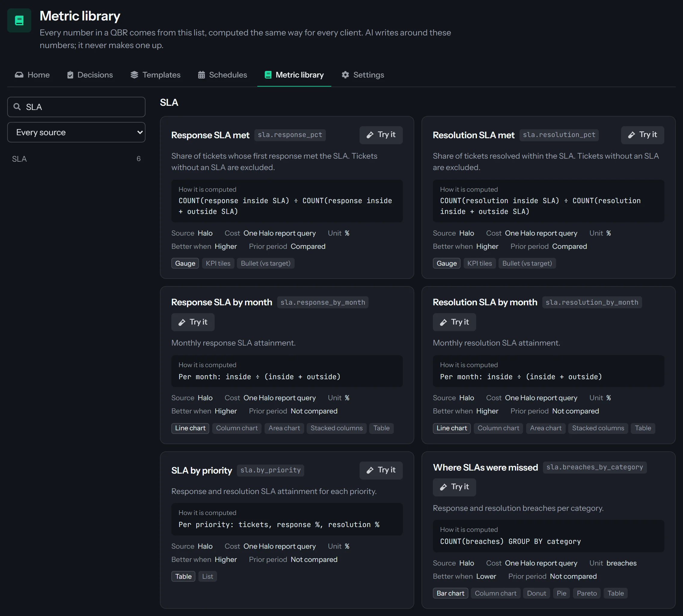Viewport: 683px width, 616px height.
Task: Click the green Metric library book logo
Action: (x=19, y=21)
